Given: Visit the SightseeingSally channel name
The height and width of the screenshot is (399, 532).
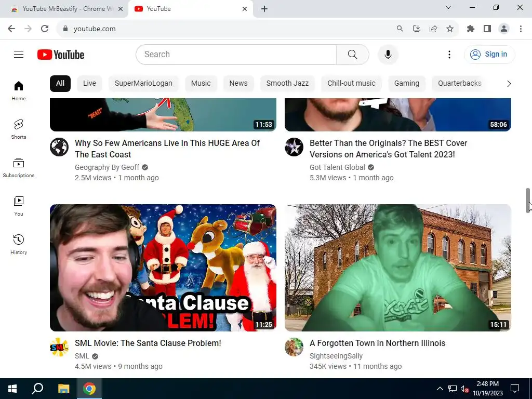Looking at the screenshot, I should tap(336, 356).
